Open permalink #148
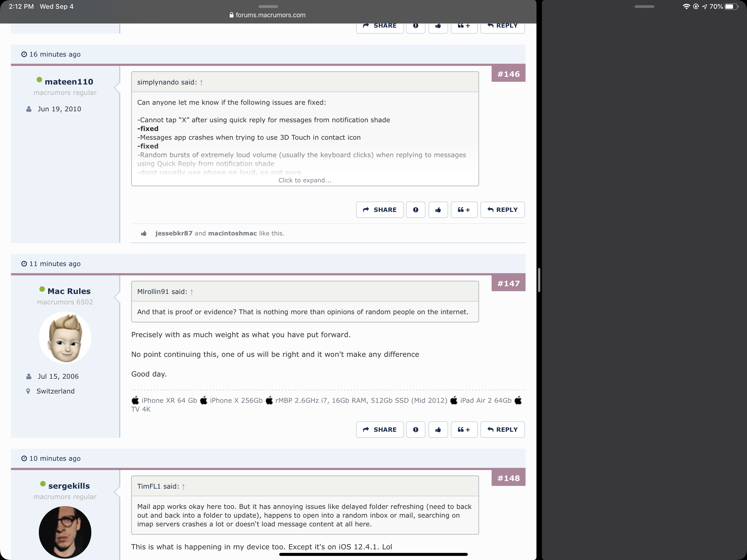This screenshot has width=747, height=560. (508, 478)
